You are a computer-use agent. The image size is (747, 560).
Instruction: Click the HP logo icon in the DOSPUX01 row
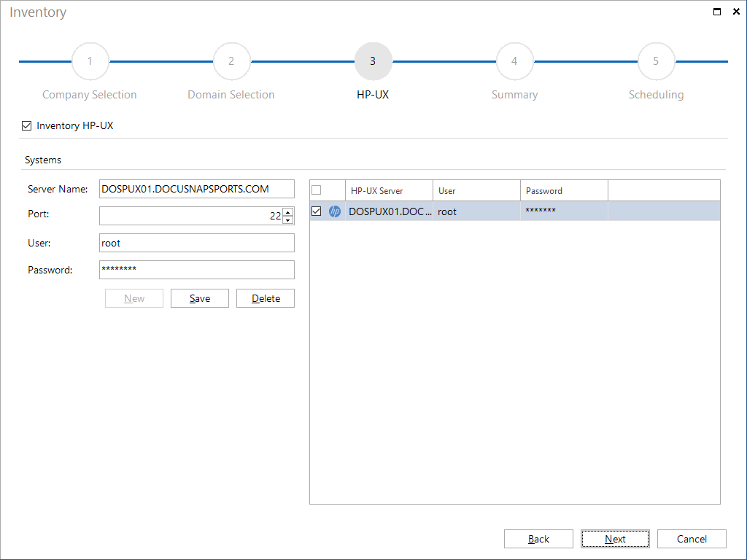pyautogui.click(x=335, y=211)
